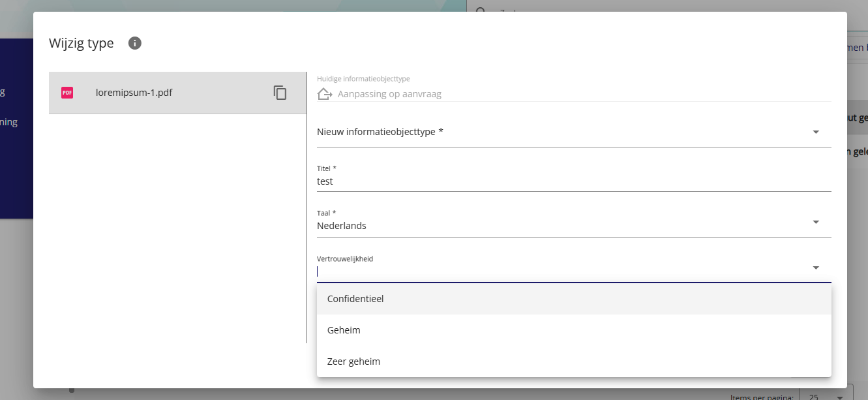Collapse the Vertrouwelijkheid dropdown arrow

tap(815, 268)
